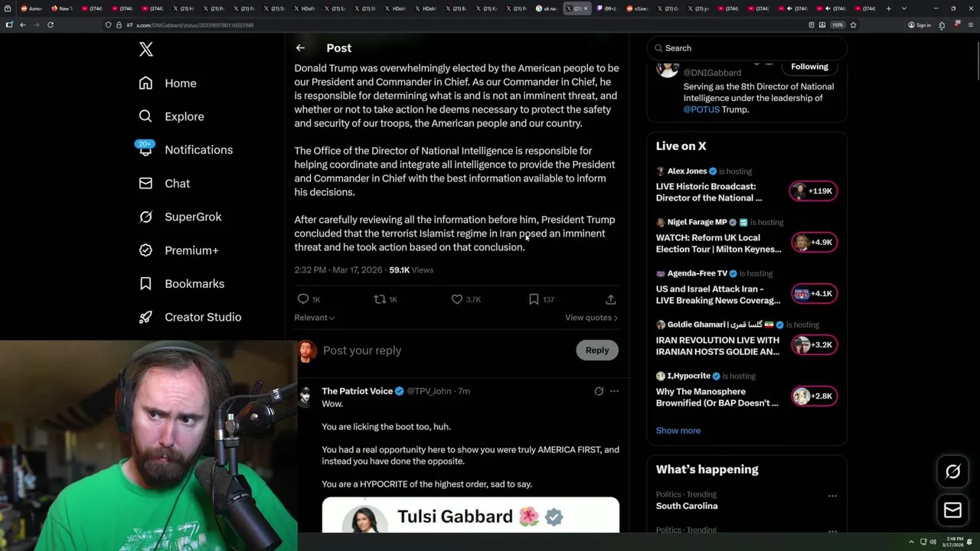This screenshot has width=980, height=551.
Task: Open South Carolina trending topic
Action: tap(687, 506)
